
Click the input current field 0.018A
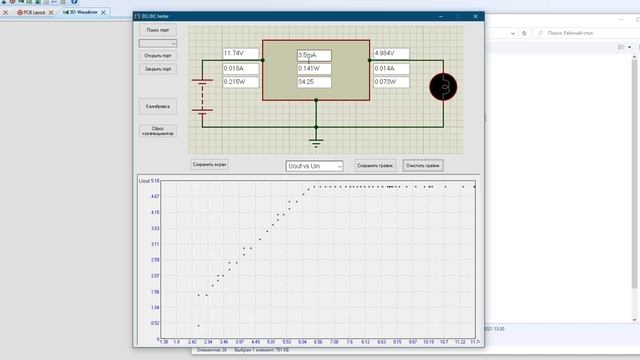tap(241, 69)
